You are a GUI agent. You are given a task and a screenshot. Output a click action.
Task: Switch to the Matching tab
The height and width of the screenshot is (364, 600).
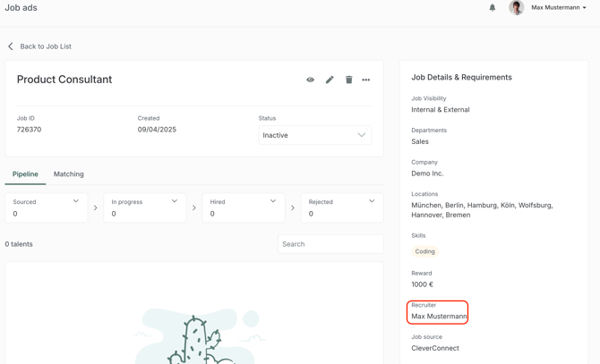(x=69, y=174)
